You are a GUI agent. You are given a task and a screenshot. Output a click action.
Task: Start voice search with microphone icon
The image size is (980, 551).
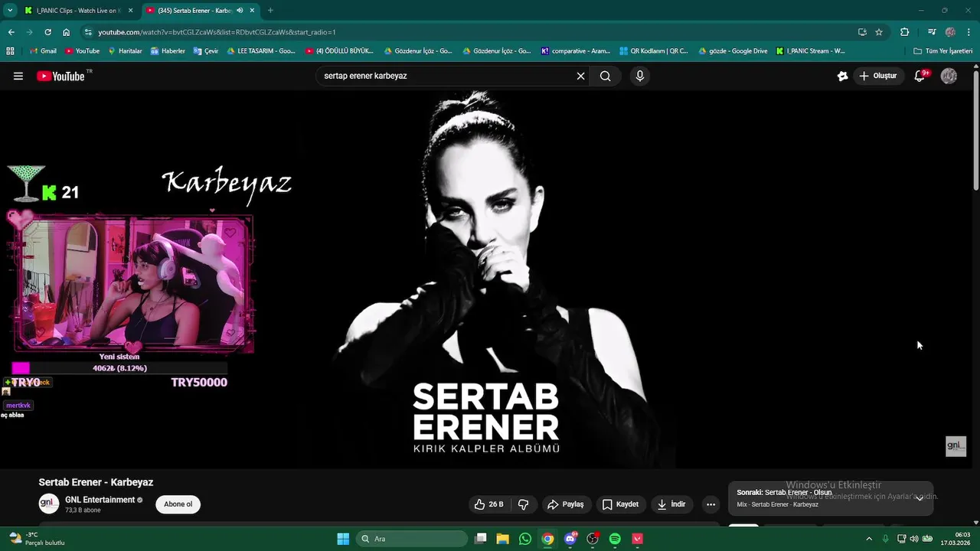pos(640,76)
